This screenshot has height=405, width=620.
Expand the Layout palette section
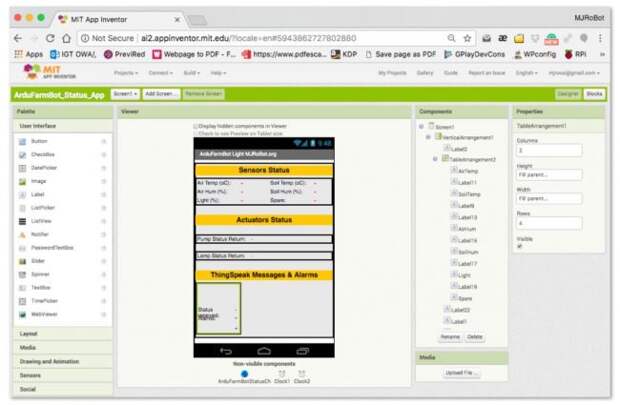click(x=63, y=334)
